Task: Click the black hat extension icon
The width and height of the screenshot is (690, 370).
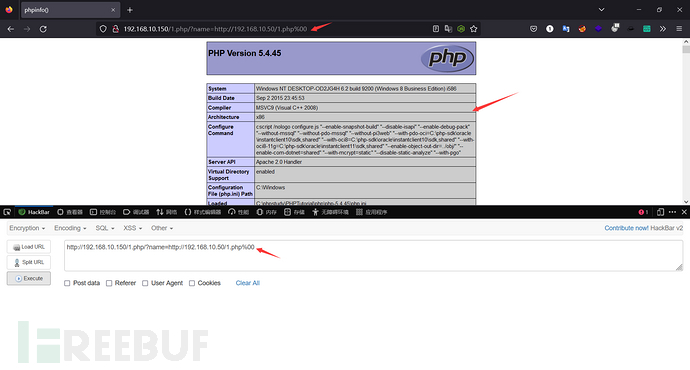Action: tap(631, 29)
